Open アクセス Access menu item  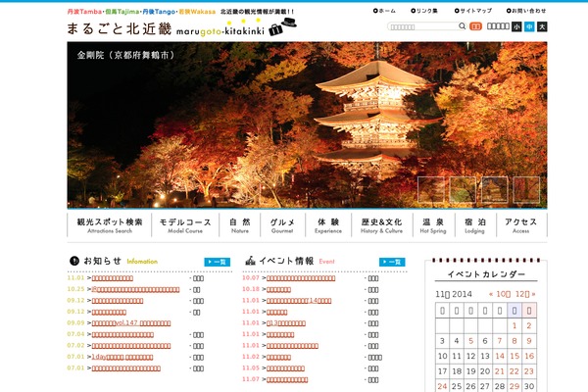click(x=521, y=225)
